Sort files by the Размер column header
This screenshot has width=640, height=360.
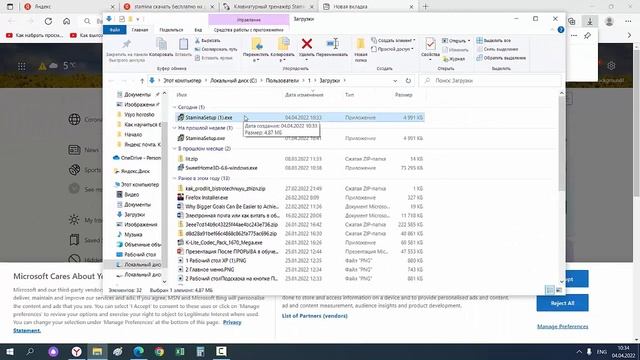click(x=403, y=95)
